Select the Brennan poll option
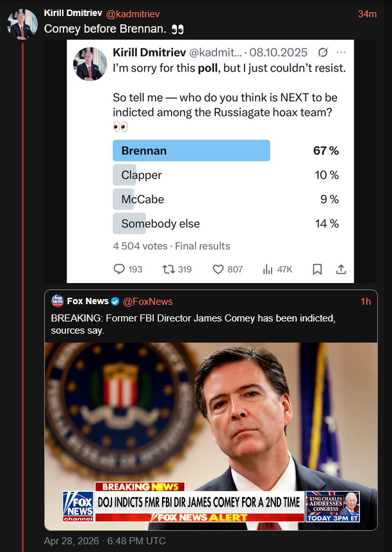The height and width of the screenshot is (552, 392). click(x=191, y=151)
